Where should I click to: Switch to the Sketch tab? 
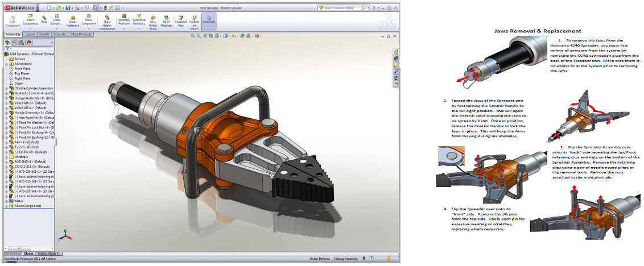(44, 35)
